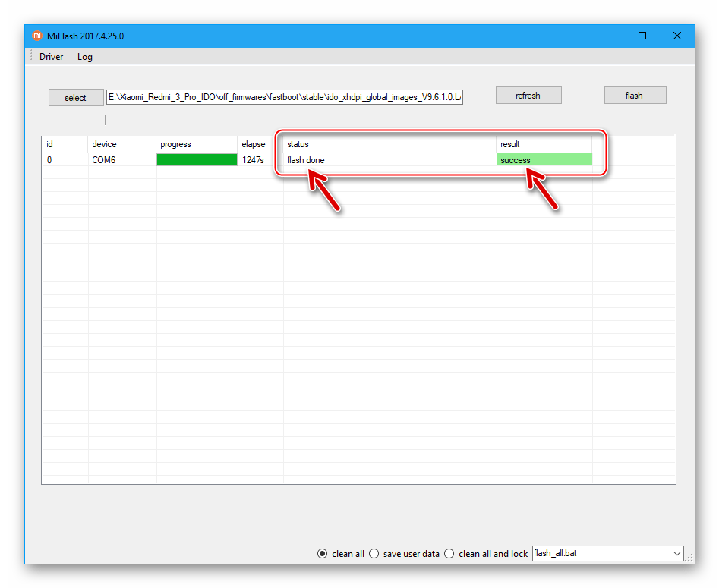Click the window resize grip in the corner
The image size is (719, 588).
tap(689, 558)
